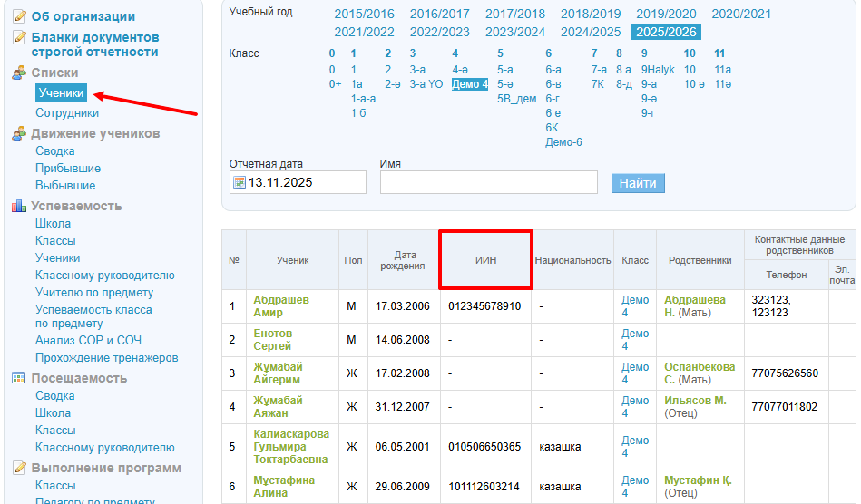Viewport: 861px width, 504px height.
Task: Click the ИИН column header
Action: tap(485, 260)
